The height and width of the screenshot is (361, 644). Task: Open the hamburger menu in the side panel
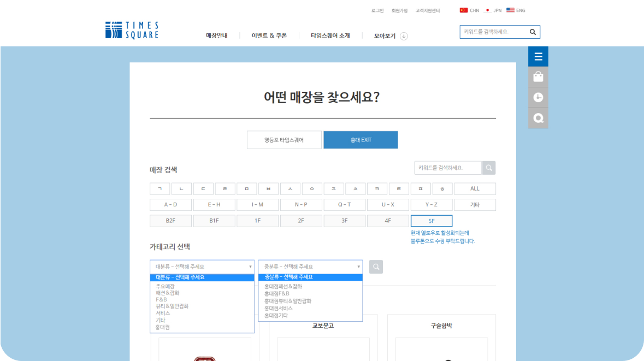pyautogui.click(x=538, y=57)
